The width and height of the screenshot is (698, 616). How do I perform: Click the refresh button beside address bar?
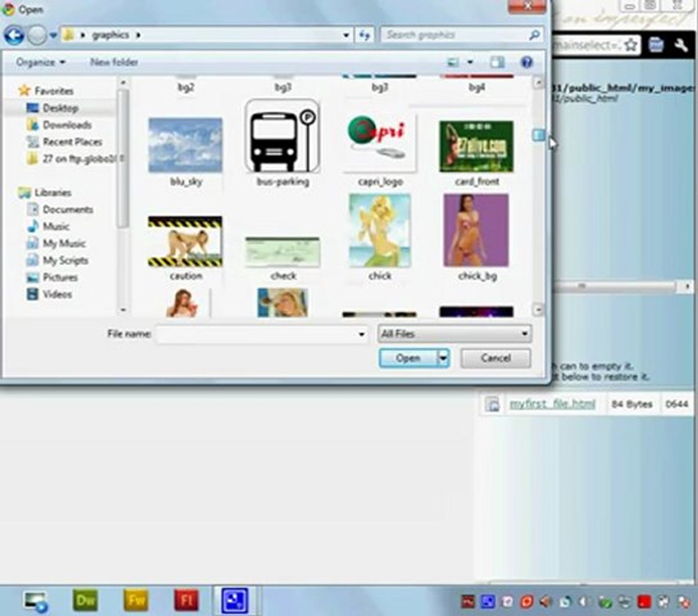[365, 35]
